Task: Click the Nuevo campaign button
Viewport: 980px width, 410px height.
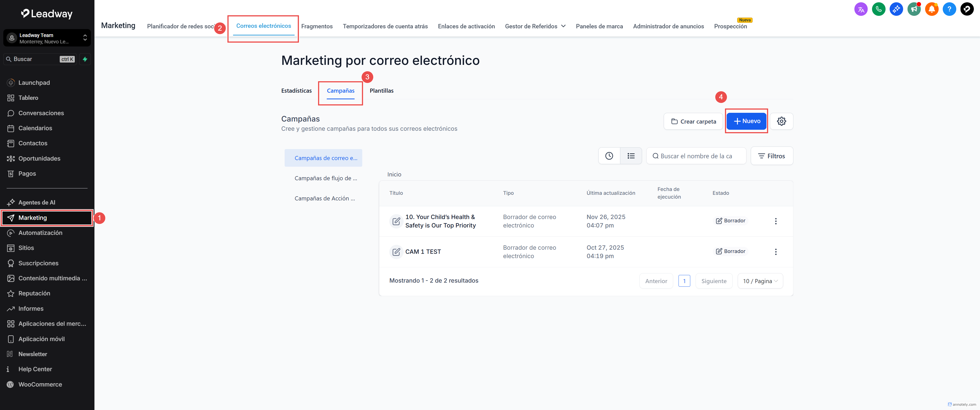Action: 746,121
